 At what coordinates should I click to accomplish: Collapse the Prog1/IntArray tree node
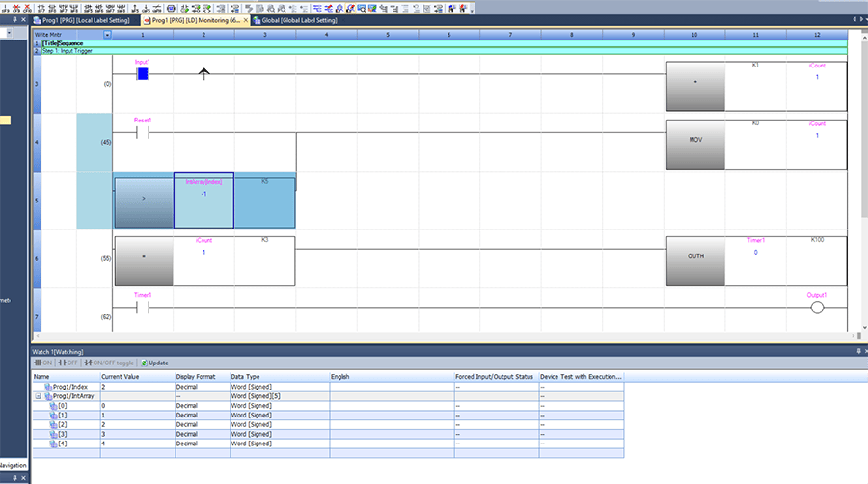click(38, 396)
